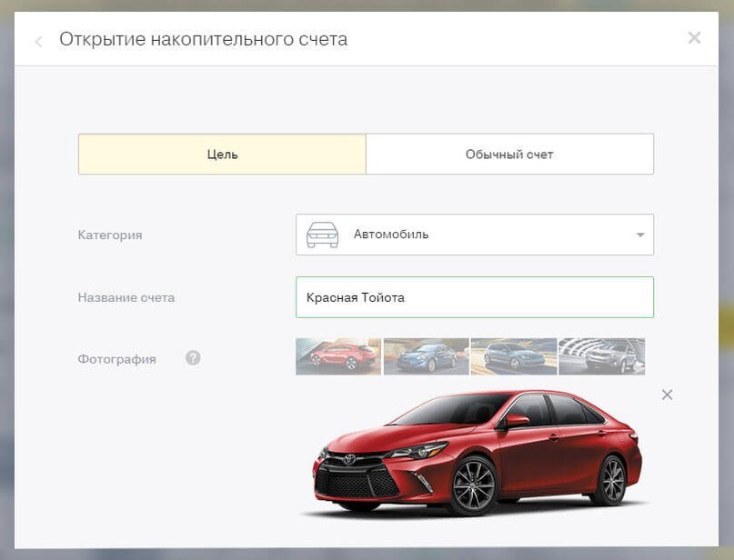Click the Фотография label
Screen dimensions: 734x560
(116, 359)
